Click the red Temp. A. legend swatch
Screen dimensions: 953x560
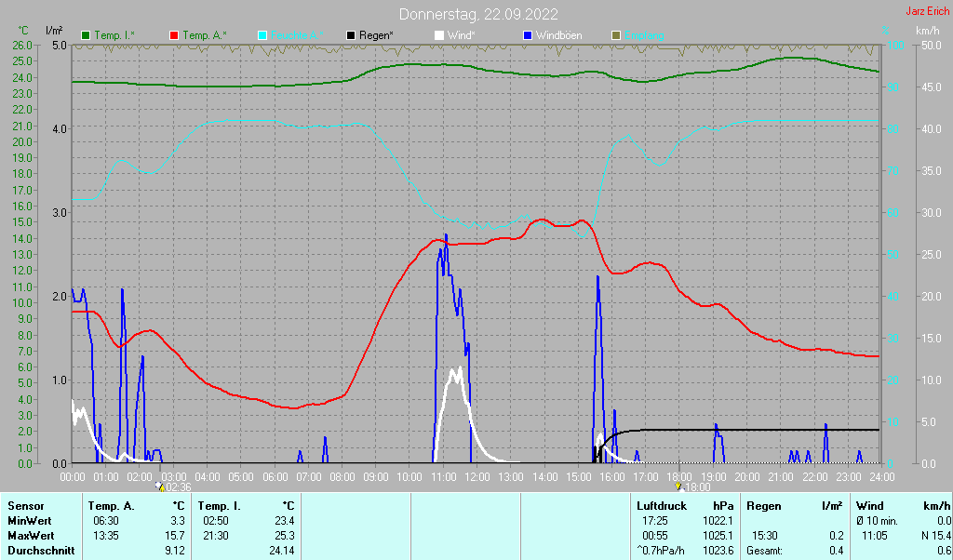[x=174, y=36]
